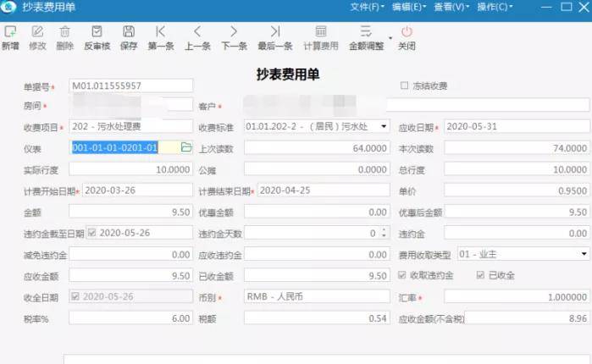The width and height of the screenshot is (592, 364).
Task: Click the 计算费用 toolbar button
Action: click(x=321, y=38)
